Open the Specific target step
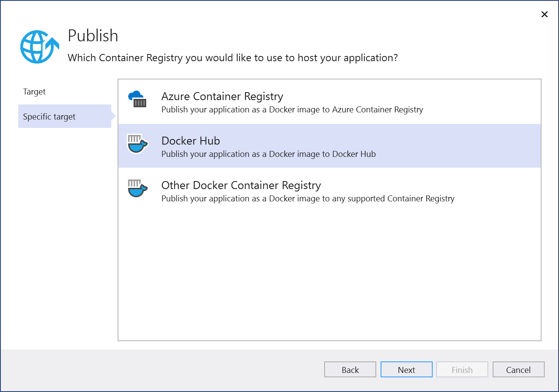Image resolution: width=559 pixels, height=392 pixels. (x=49, y=116)
